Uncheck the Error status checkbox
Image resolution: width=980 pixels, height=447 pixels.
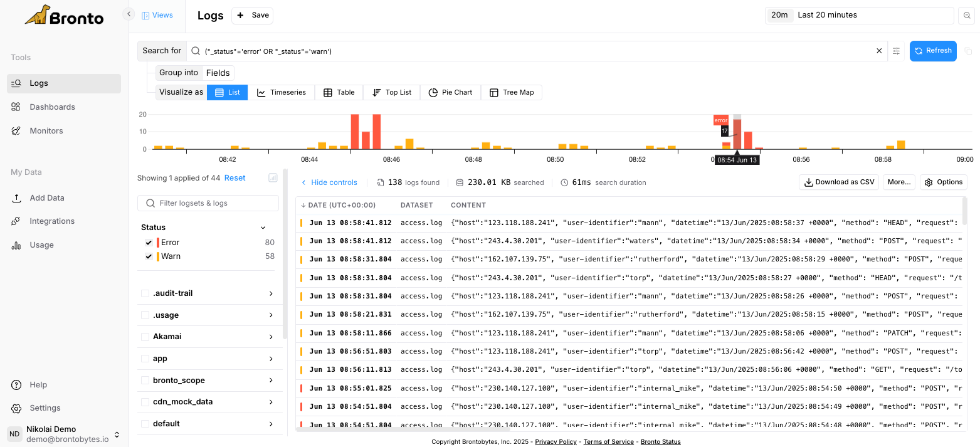[x=149, y=243]
